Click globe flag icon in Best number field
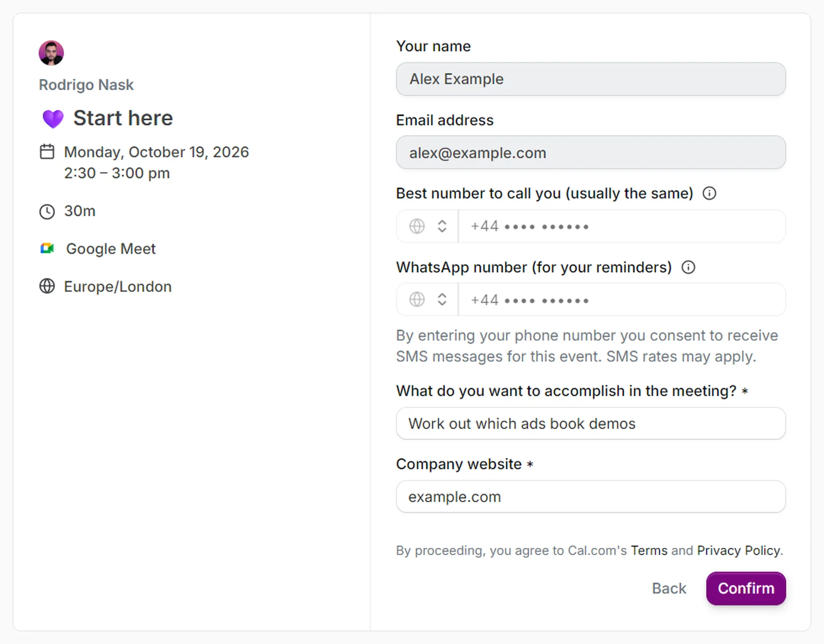This screenshot has width=824, height=644. [x=417, y=226]
